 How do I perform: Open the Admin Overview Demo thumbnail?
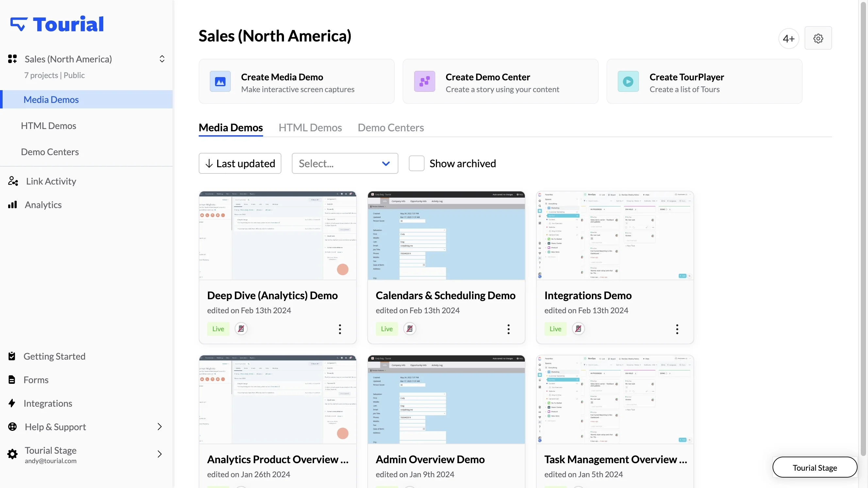click(x=446, y=399)
